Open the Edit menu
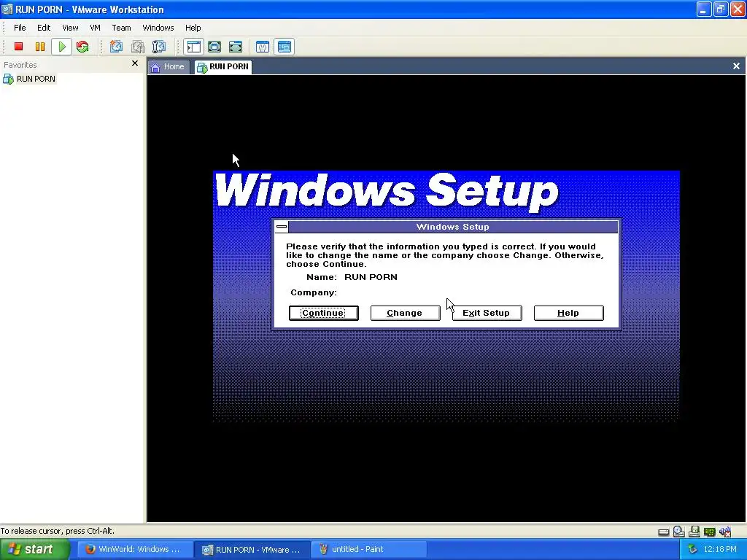 44,28
